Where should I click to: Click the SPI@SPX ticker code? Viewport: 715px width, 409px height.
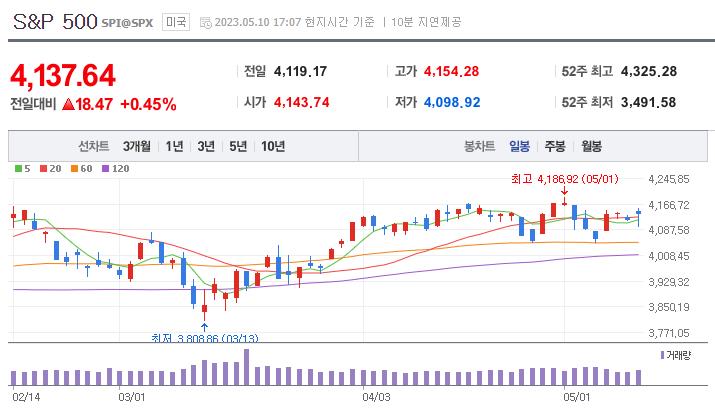coord(127,23)
